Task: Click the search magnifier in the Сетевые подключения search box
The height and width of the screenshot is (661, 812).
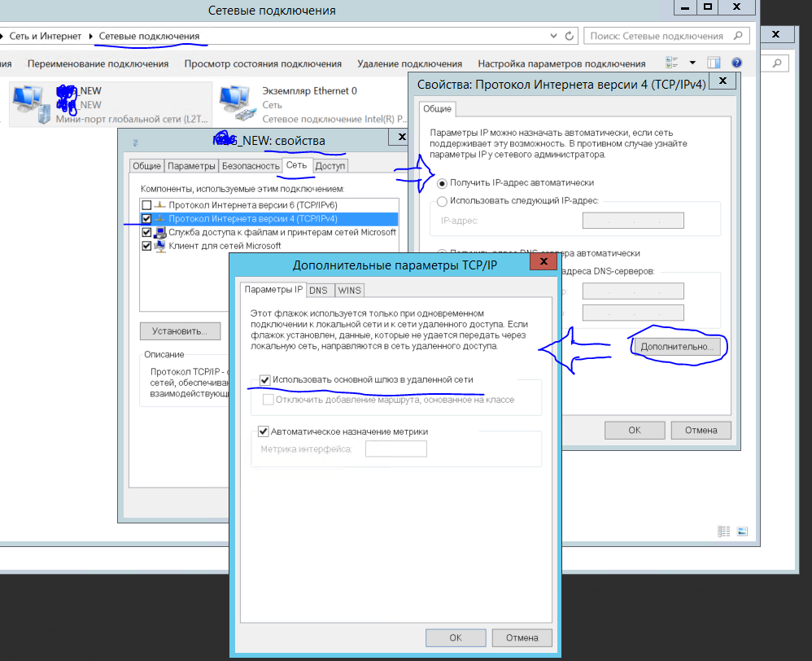Action: point(737,36)
